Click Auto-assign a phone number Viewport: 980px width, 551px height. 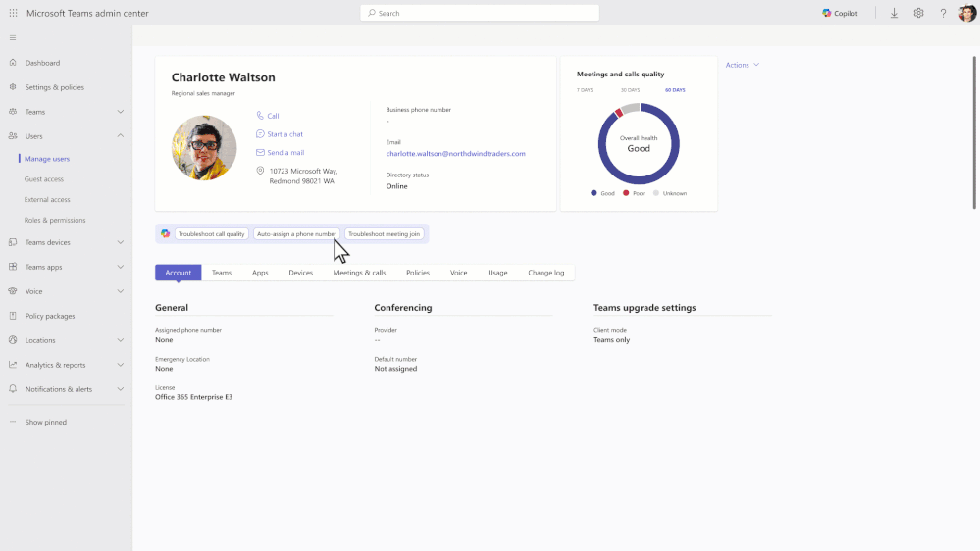pos(296,233)
